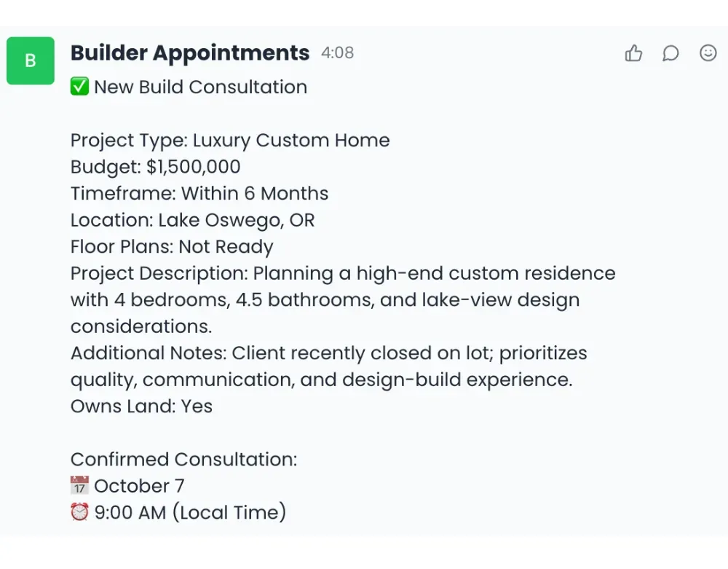Click the Timeframe: Within 6 Months line
The width and height of the screenshot is (728, 569).
199,194
